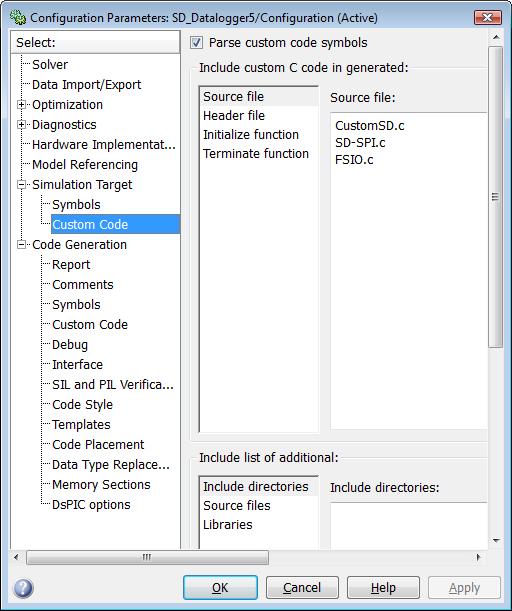This screenshot has height=611, width=512.
Task: Select Custom Code under Code Generation
Action: tap(90, 324)
